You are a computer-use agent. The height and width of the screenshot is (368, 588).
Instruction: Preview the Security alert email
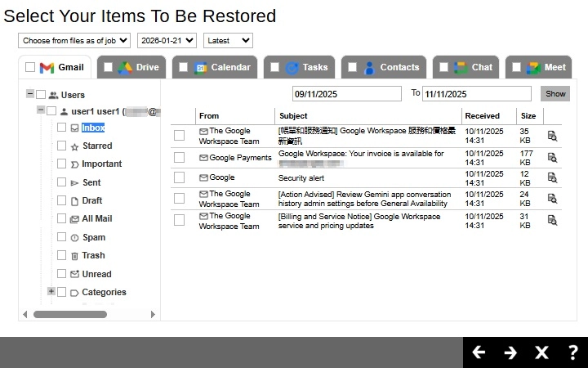coord(552,177)
